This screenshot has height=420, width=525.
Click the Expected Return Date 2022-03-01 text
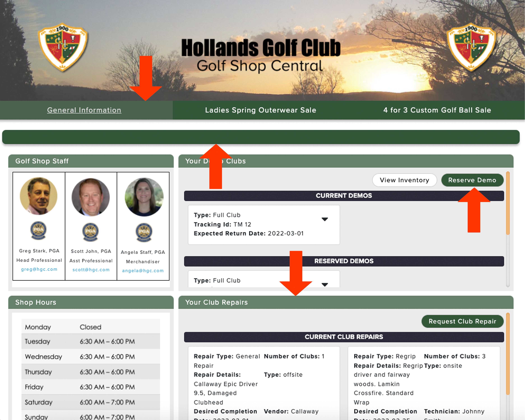249,234
